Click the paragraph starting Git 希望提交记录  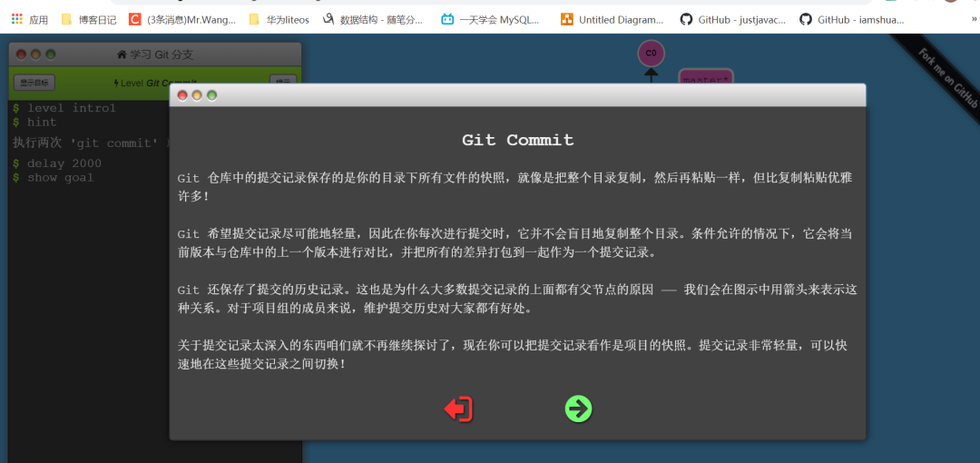click(x=514, y=243)
